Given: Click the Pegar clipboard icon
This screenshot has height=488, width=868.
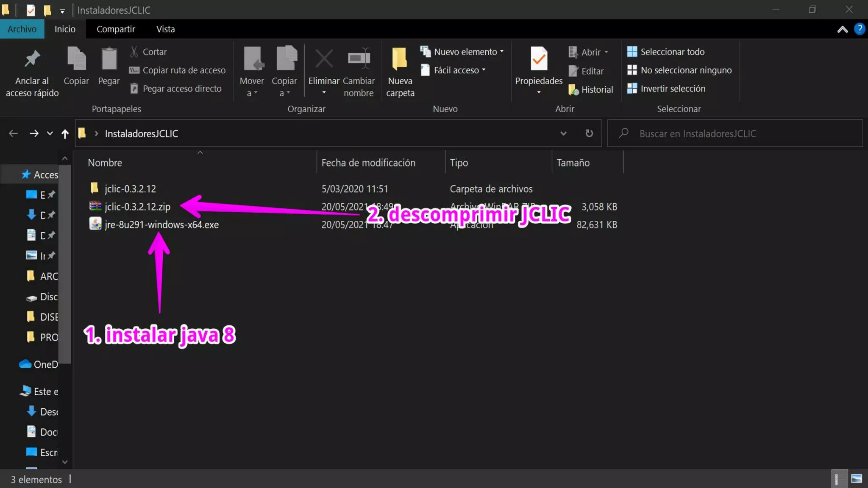Looking at the screenshot, I should click(x=109, y=59).
